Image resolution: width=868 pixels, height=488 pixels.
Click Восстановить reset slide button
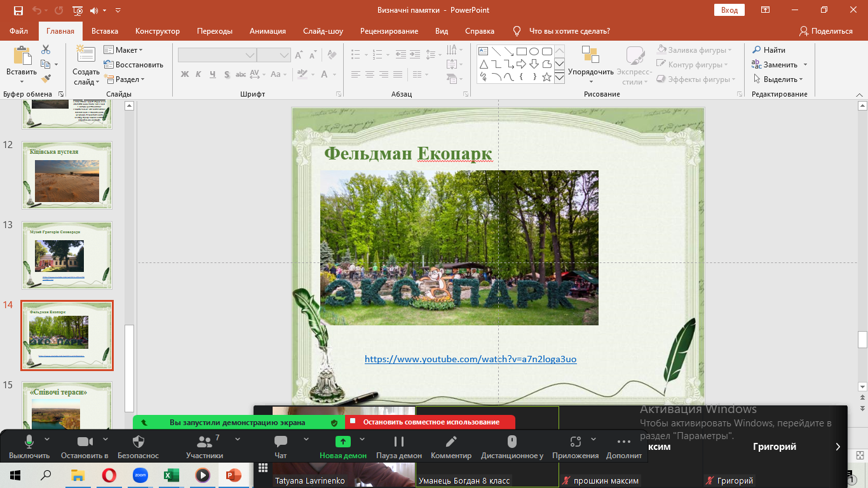point(133,65)
